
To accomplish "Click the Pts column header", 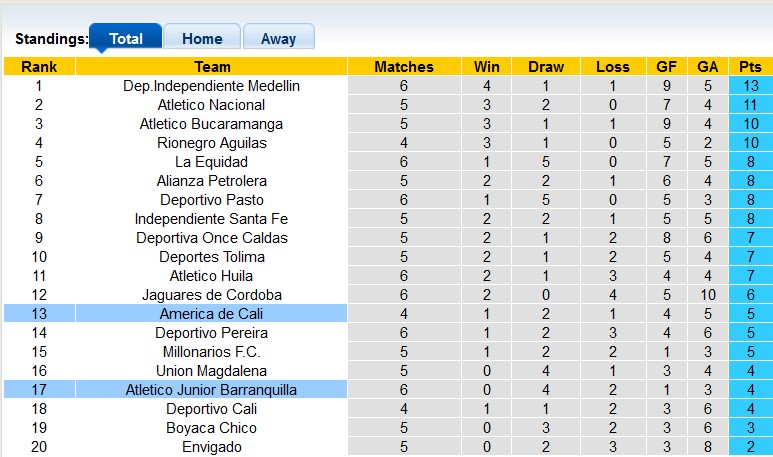I will point(751,67).
